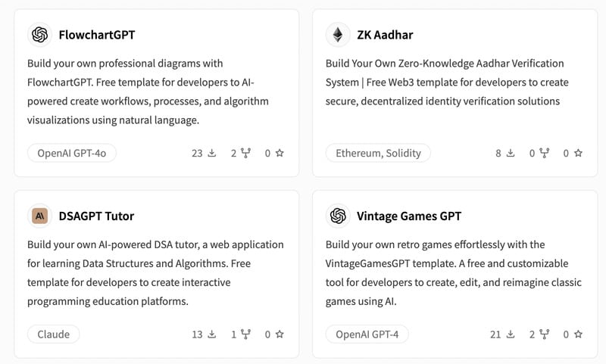Click the fork icon on Vintage Games GPT

[544, 334]
